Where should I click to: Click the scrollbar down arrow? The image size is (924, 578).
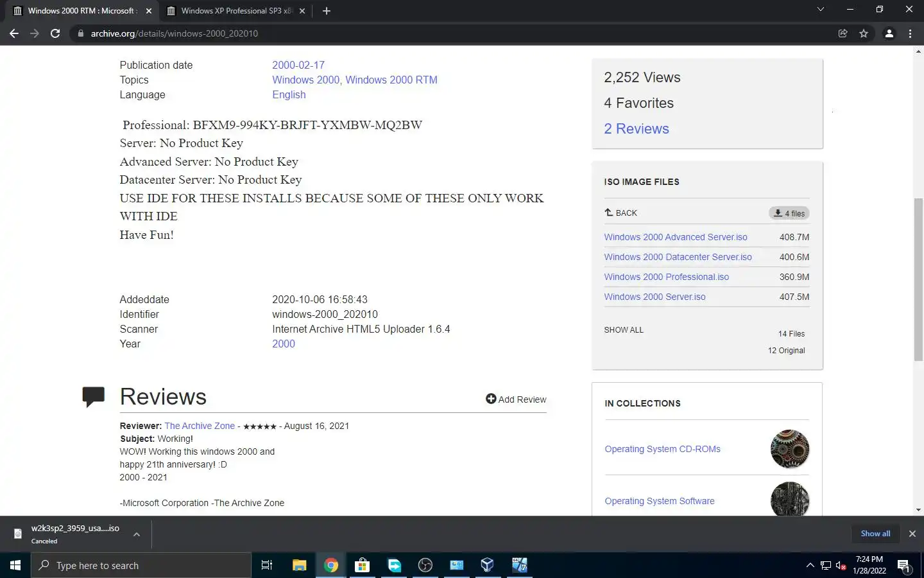(918, 510)
